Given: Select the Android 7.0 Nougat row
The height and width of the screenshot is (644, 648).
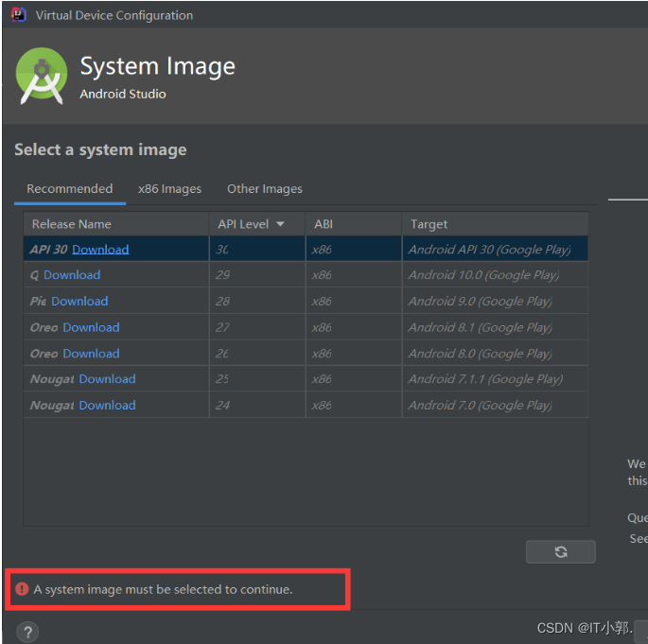Looking at the screenshot, I should [306, 405].
